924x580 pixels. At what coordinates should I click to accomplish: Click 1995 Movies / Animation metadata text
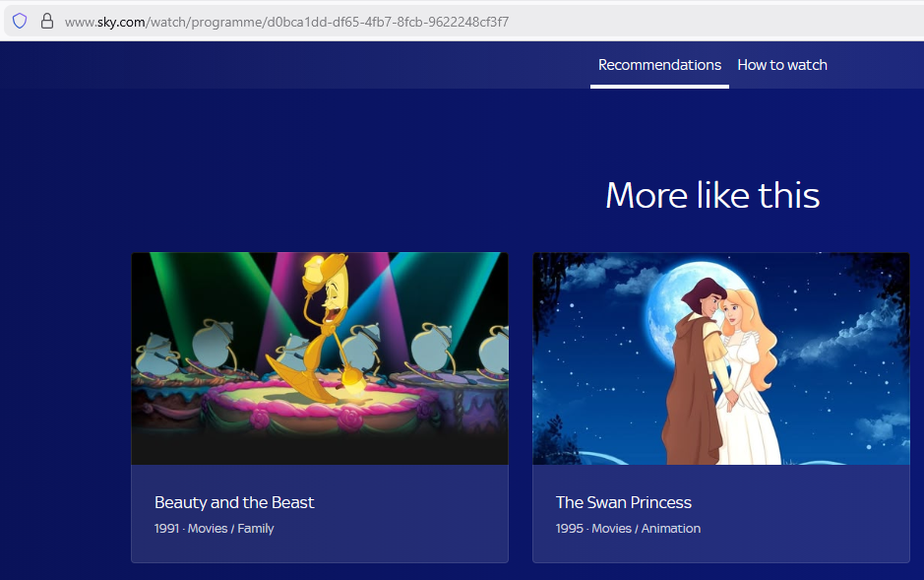[628, 529]
